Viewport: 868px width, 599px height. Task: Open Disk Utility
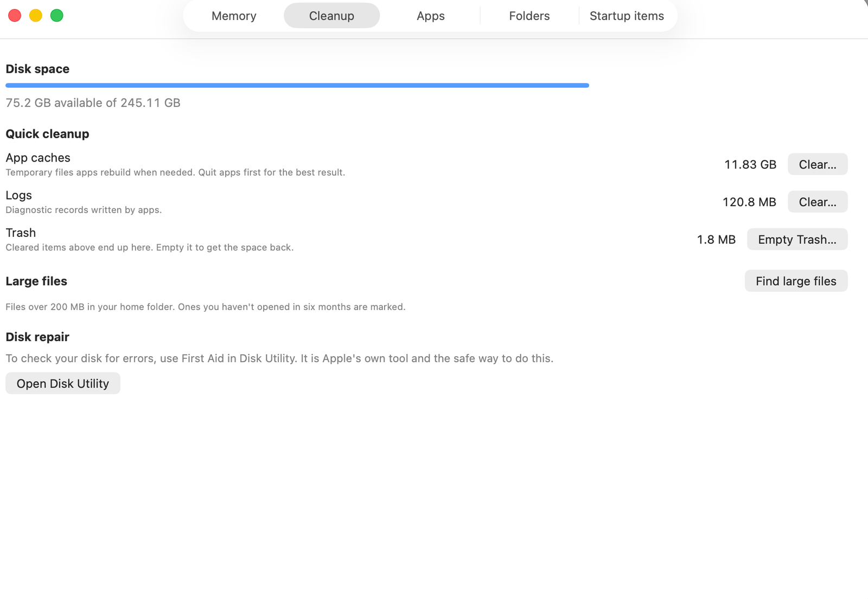pos(63,383)
